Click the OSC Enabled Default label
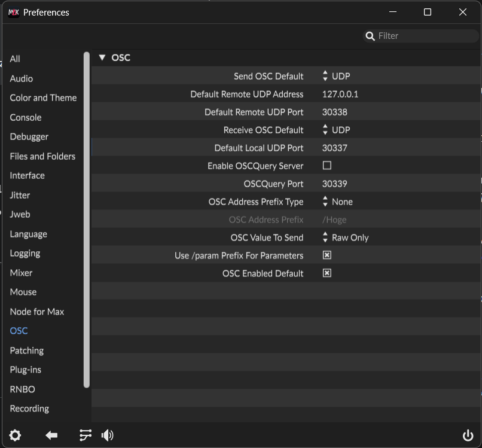482x448 pixels. (x=263, y=273)
